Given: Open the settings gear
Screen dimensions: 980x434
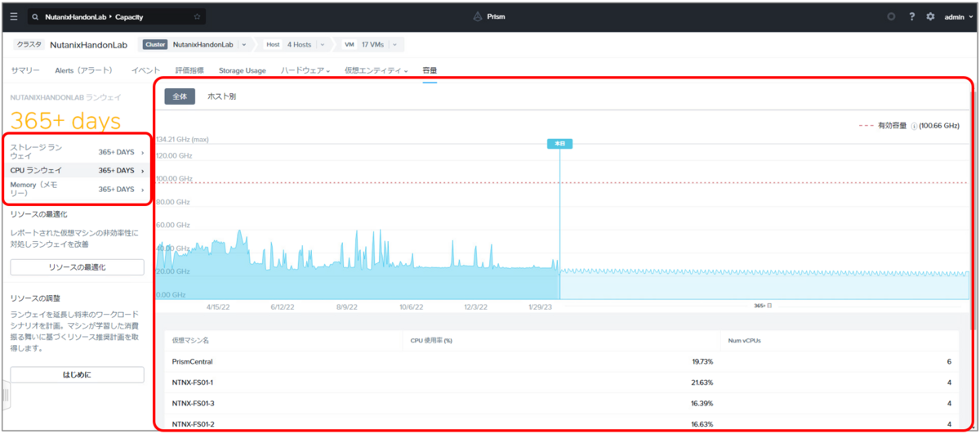Looking at the screenshot, I should 930,16.
